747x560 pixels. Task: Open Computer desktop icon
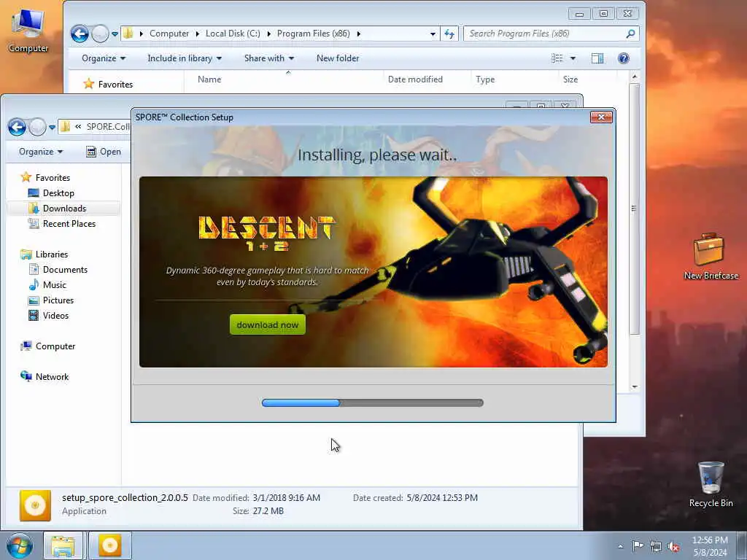point(28,29)
